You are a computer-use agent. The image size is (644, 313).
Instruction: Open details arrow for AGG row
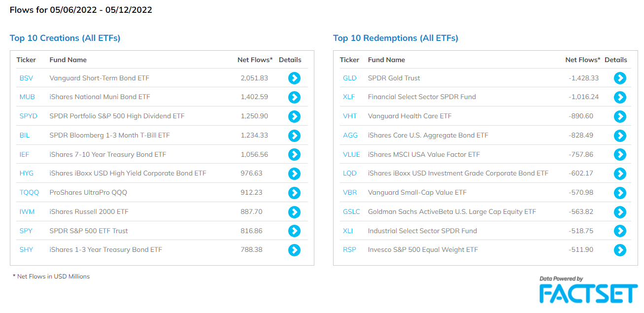coord(620,136)
